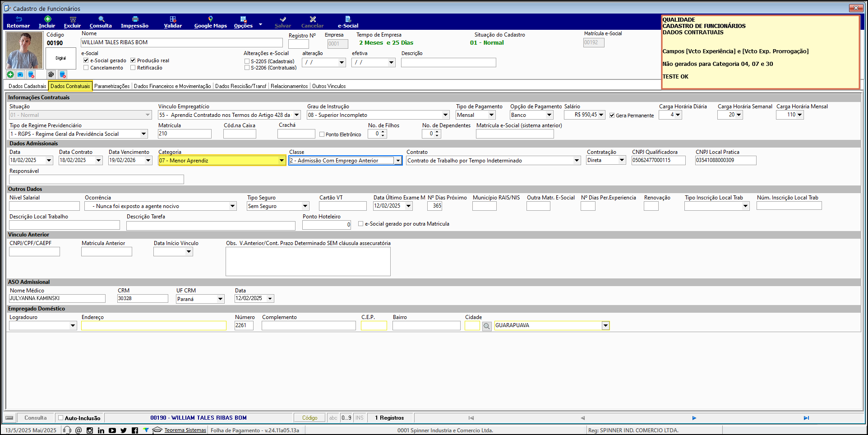The image size is (868, 435).
Task: Click the 0..9 numeric mode indicator
Action: [x=346, y=418]
